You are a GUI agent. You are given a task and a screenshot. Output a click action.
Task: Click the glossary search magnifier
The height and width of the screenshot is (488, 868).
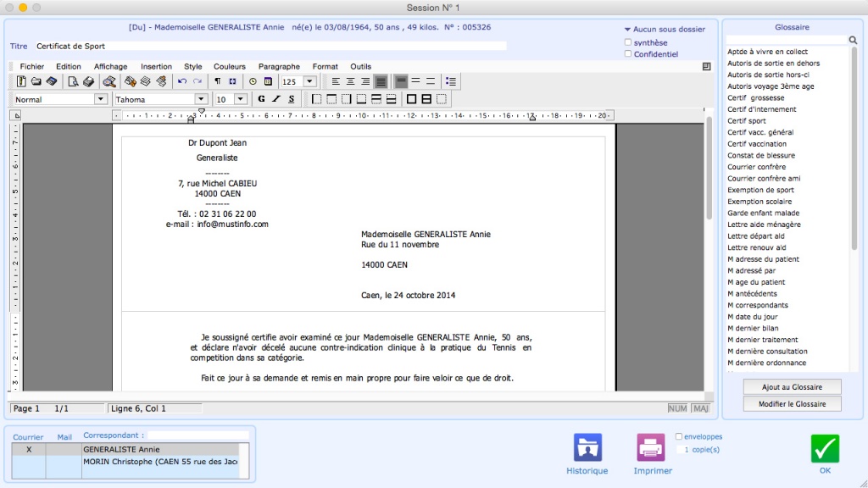tap(853, 40)
